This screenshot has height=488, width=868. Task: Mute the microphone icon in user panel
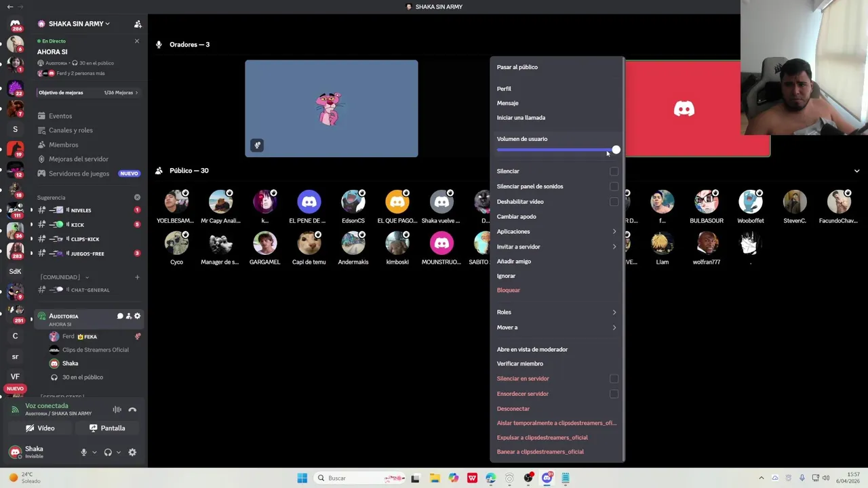[84, 452]
